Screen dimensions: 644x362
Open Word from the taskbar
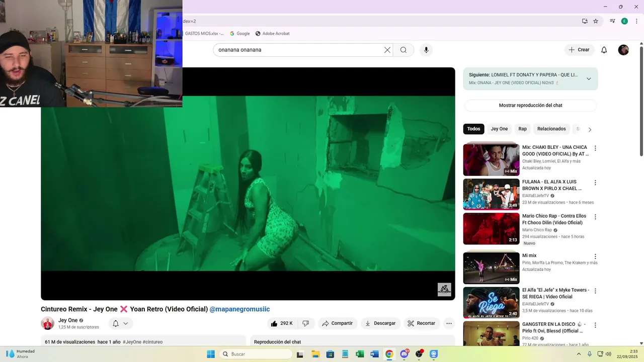(x=374, y=354)
